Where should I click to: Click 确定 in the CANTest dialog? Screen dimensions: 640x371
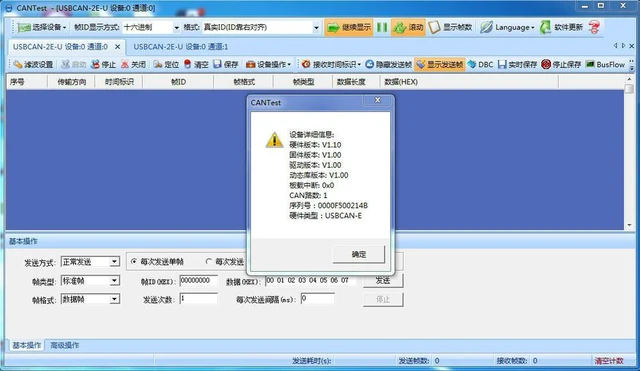click(x=359, y=254)
